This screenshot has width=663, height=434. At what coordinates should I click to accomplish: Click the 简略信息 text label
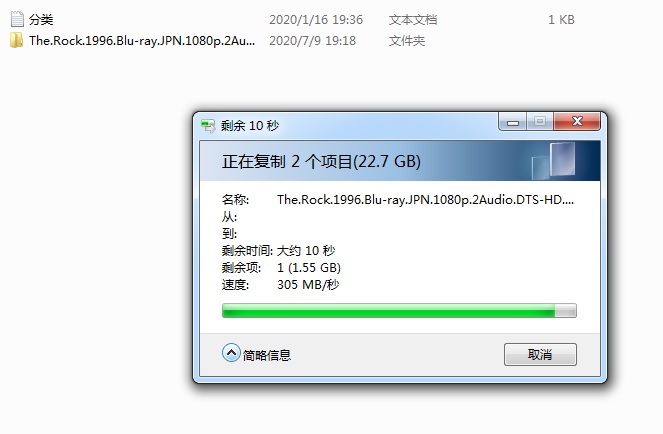click(267, 355)
